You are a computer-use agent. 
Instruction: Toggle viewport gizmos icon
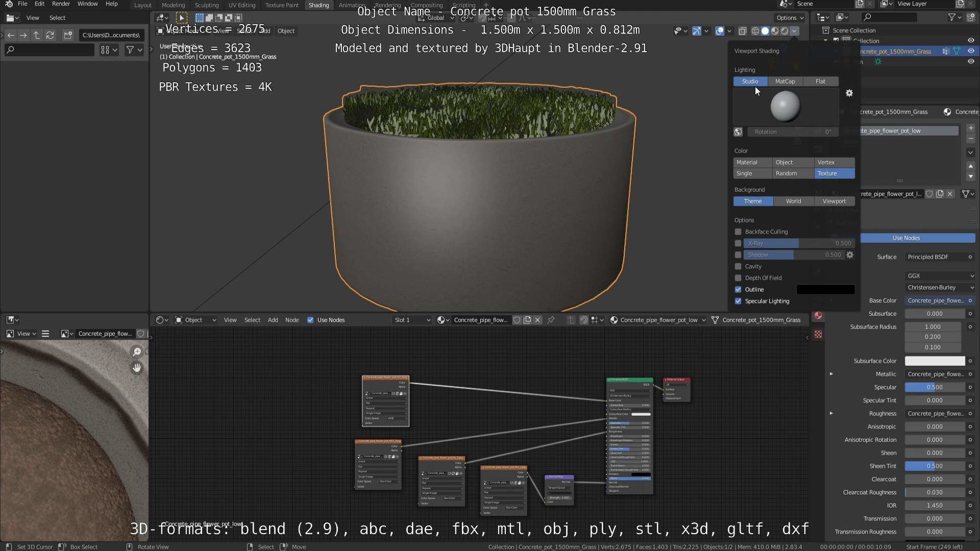[697, 31]
